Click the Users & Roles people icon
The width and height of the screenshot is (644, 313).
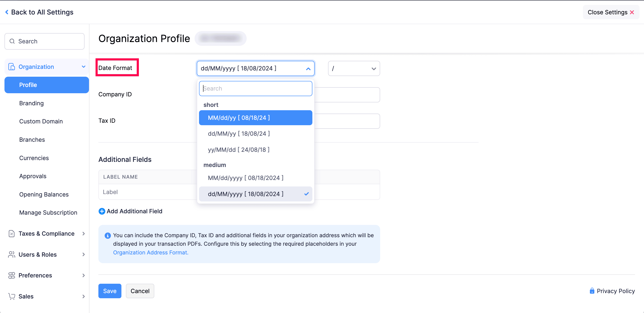(11, 254)
